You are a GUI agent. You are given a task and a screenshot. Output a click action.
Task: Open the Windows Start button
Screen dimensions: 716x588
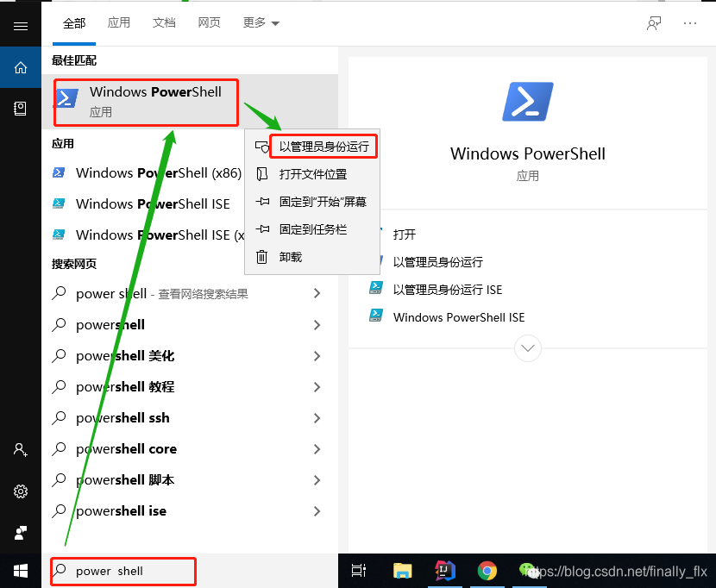click(x=21, y=571)
